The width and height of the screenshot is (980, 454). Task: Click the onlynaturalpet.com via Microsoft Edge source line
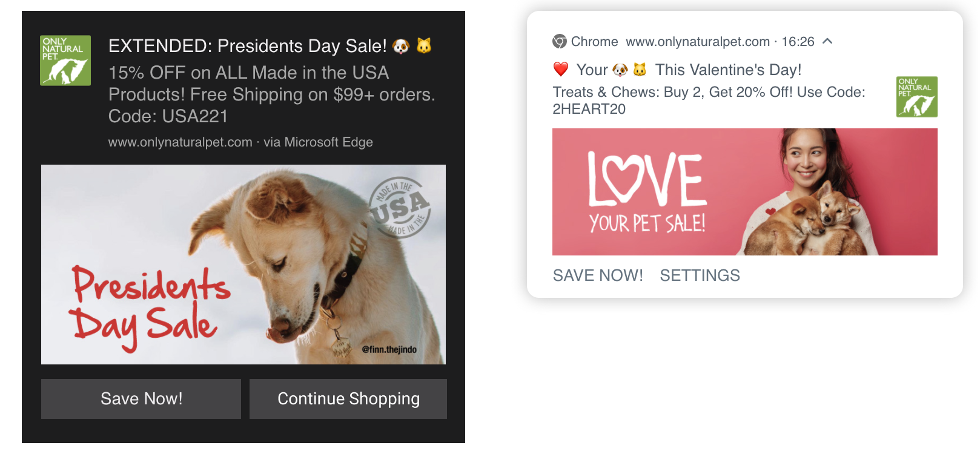point(240,142)
